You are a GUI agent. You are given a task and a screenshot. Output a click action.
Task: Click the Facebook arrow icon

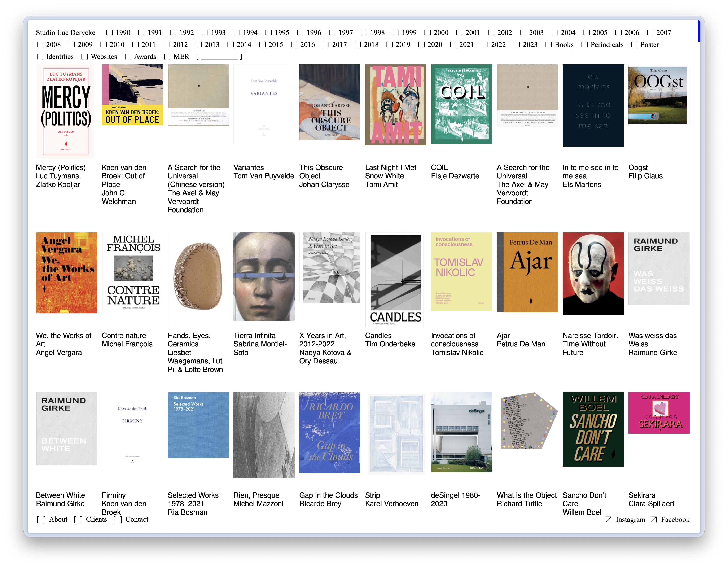coord(654,519)
